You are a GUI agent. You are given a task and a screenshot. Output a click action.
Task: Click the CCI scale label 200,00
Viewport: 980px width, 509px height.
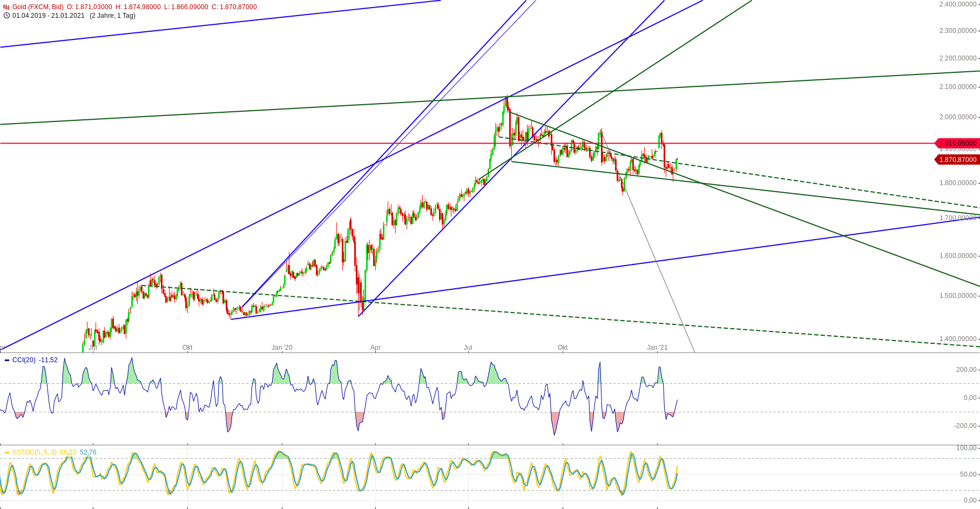pos(967,370)
